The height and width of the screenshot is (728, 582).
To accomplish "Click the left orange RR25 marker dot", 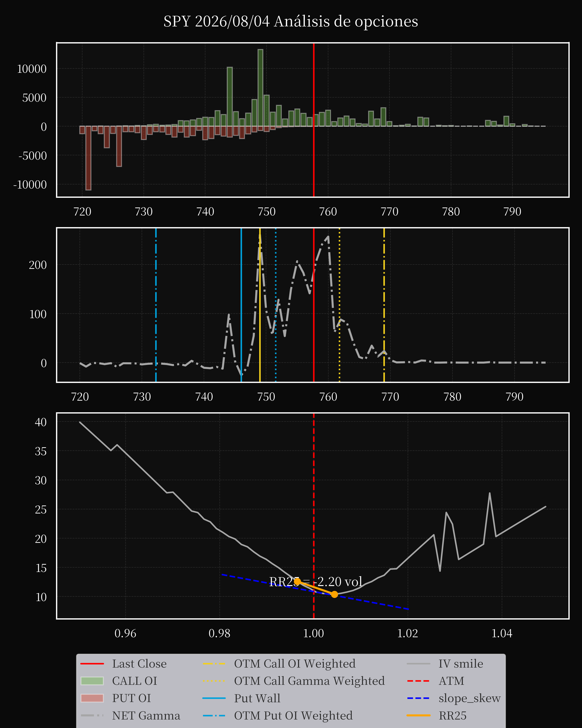I will (x=297, y=581).
